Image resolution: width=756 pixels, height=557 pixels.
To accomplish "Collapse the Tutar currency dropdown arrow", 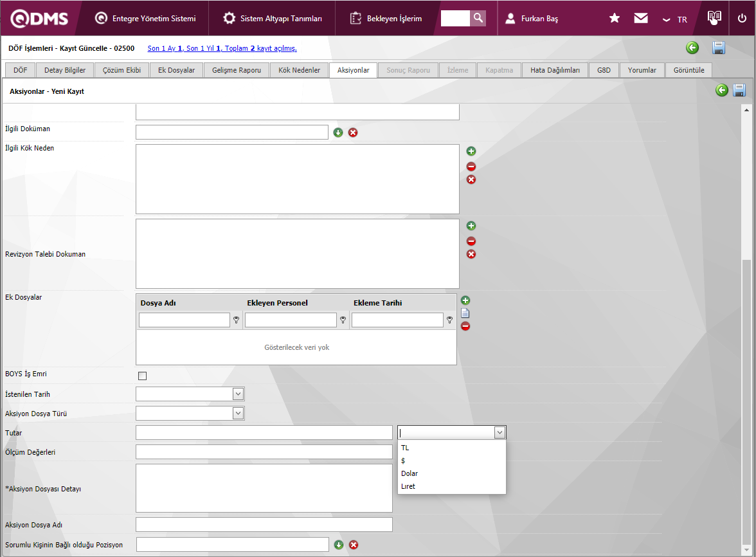I will 500,433.
